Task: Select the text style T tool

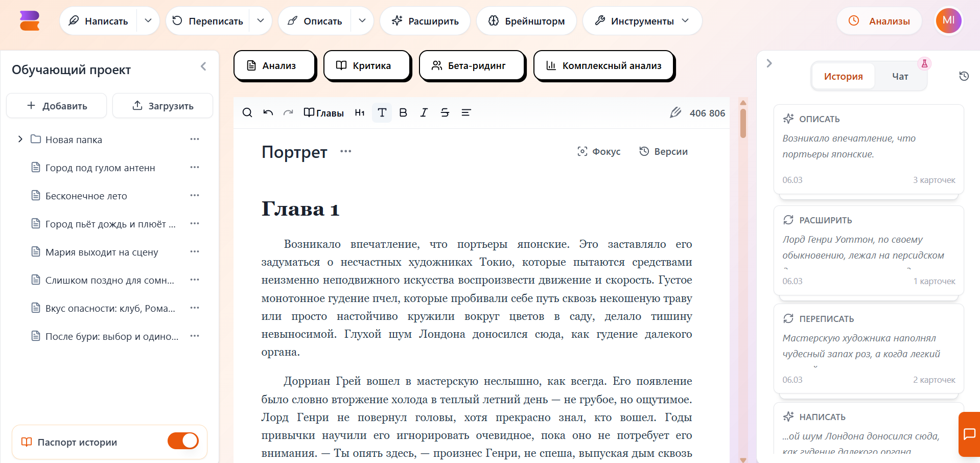Action: click(x=382, y=112)
